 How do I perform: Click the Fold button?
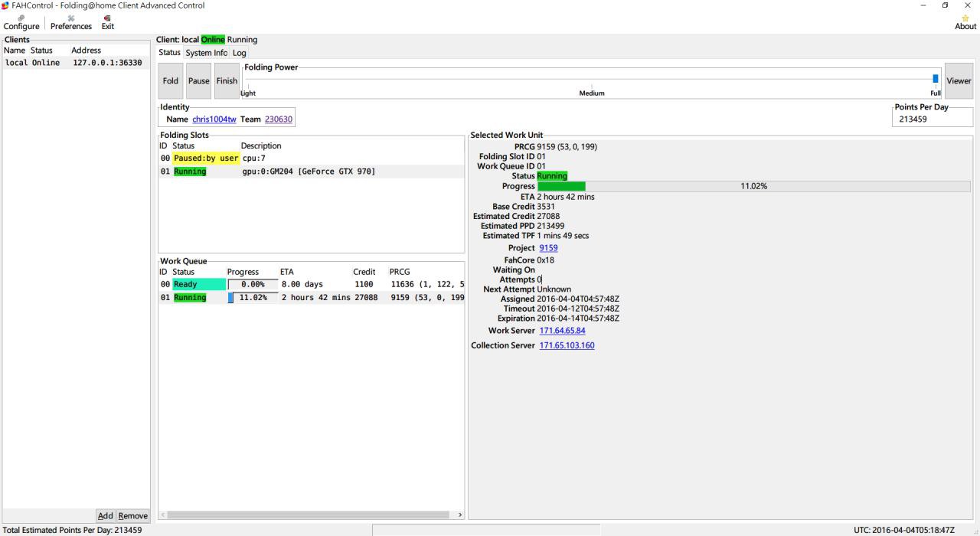coord(171,80)
